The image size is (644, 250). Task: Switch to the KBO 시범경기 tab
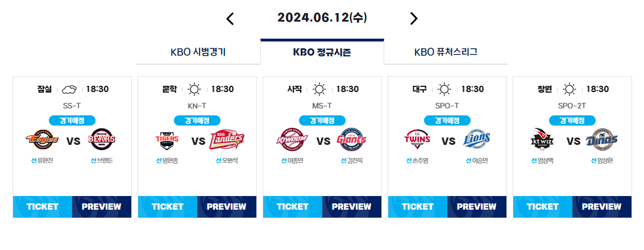click(198, 52)
